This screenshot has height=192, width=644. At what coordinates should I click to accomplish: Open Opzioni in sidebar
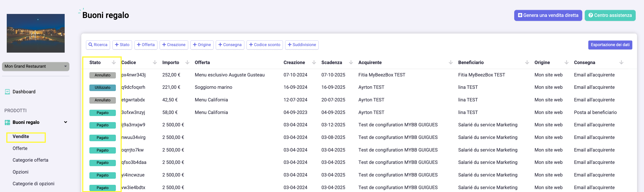click(x=20, y=172)
